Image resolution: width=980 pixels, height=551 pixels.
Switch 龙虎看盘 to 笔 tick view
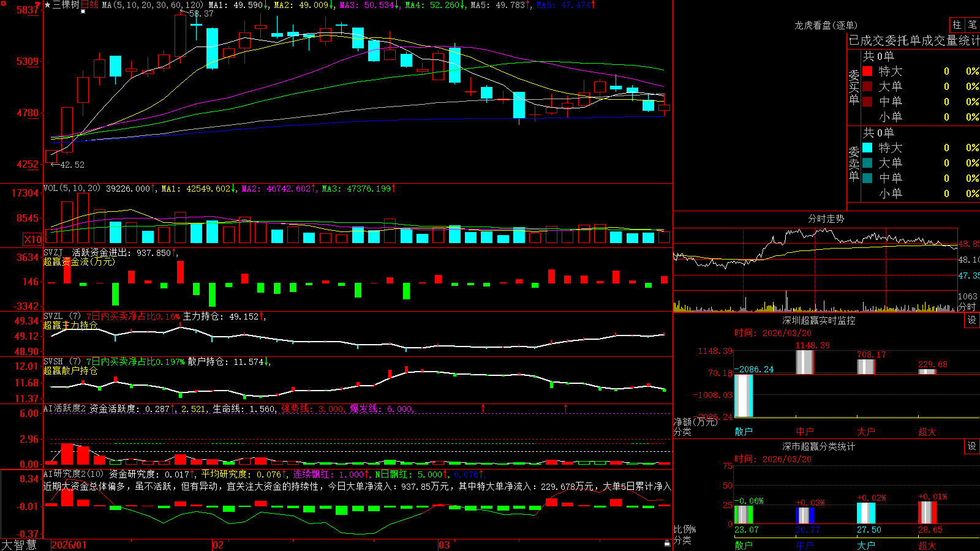972,25
